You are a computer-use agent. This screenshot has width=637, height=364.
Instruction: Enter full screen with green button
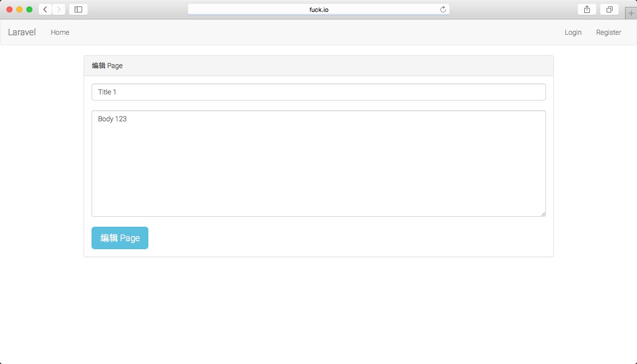tap(29, 9)
